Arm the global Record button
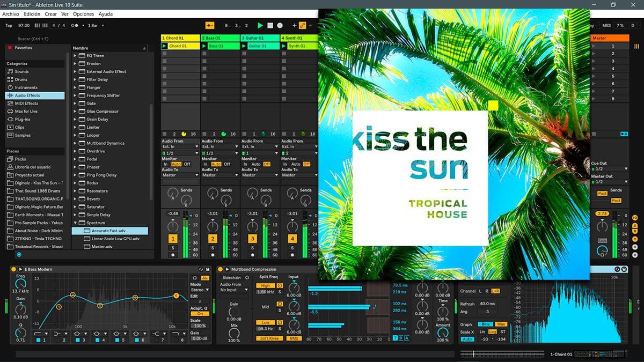The image size is (644, 362). tap(280, 25)
